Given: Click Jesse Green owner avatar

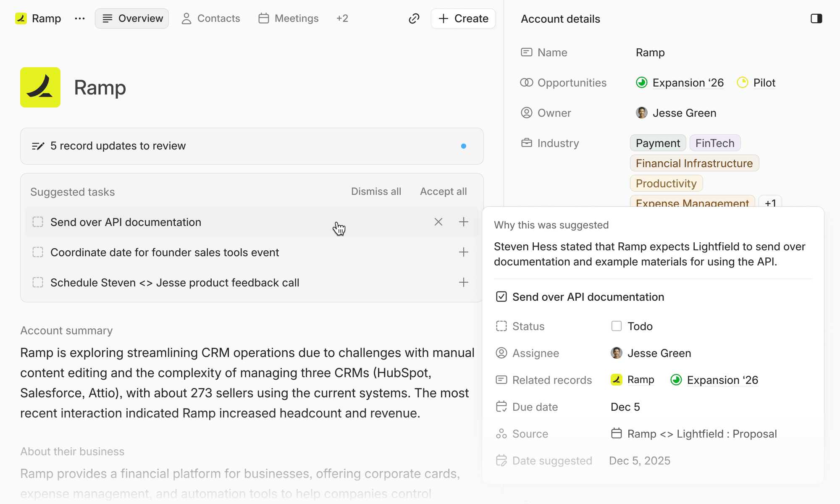Looking at the screenshot, I should tap(641, 113).
